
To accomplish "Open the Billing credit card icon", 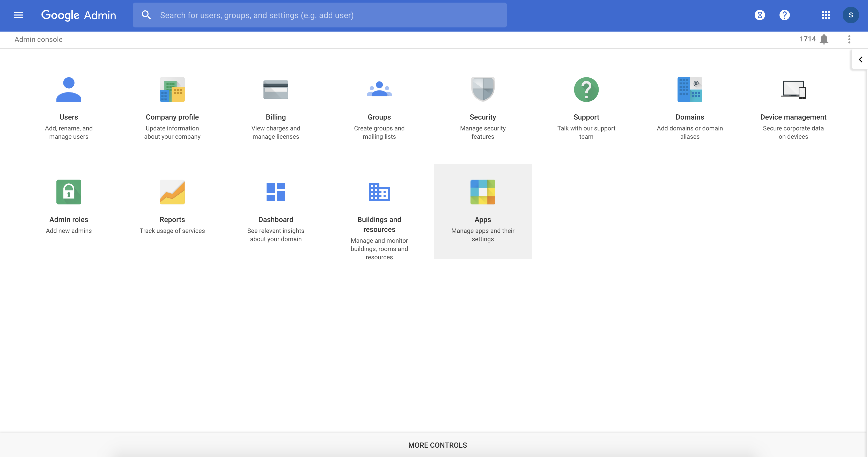I will (x=276, y=90).
